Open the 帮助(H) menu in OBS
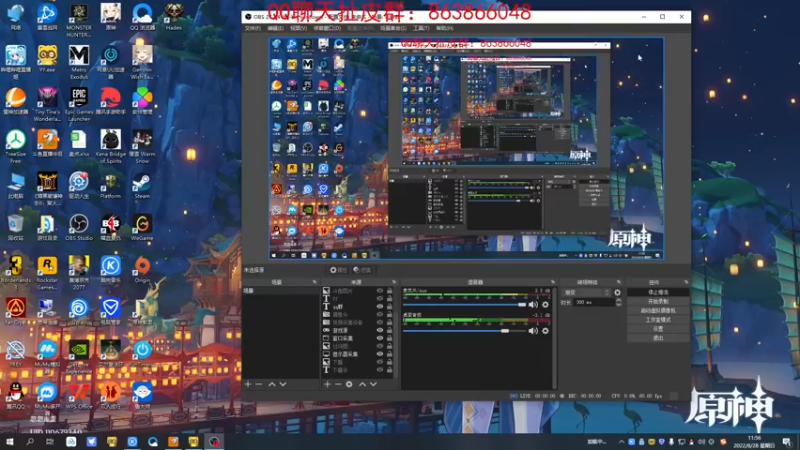Viewport: 800px width, 450px height. click(x=444, y=28)
